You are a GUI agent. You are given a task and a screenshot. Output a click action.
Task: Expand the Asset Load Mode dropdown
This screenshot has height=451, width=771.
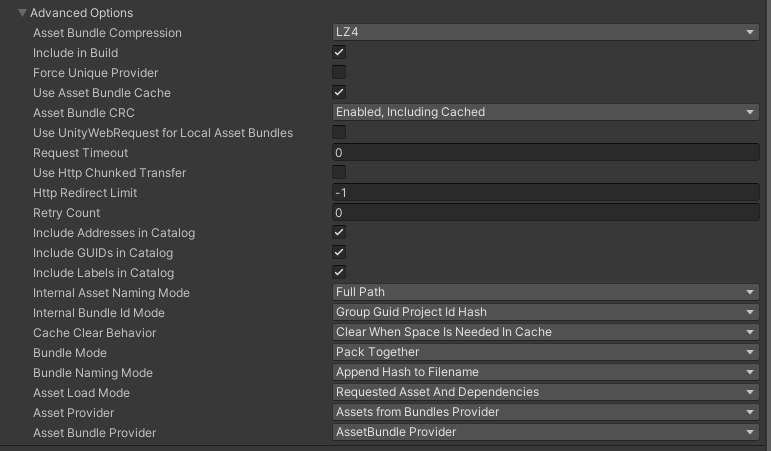(x=545, y=393)
